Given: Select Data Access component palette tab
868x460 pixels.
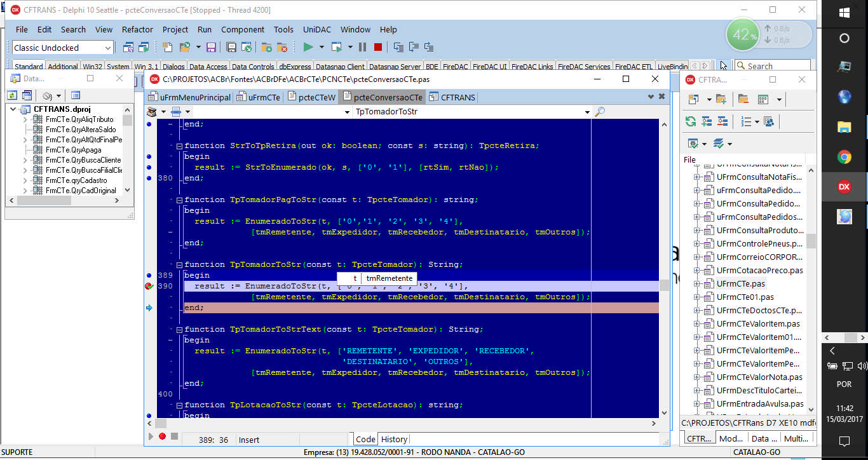Looking at the screenshot, I should click(x=208, y=66).
